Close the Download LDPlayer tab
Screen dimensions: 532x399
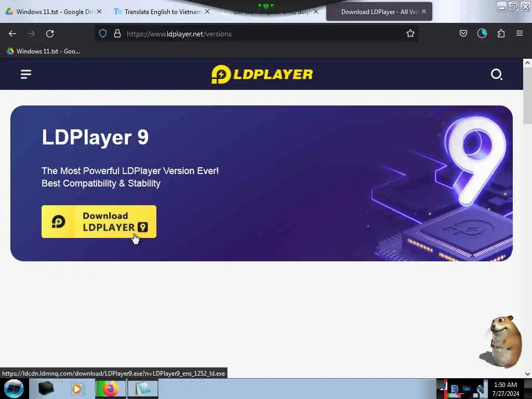tap(424, 11)
